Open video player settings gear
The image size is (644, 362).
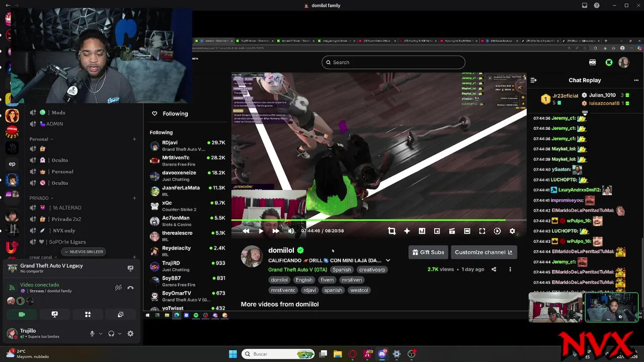(512, 231)
